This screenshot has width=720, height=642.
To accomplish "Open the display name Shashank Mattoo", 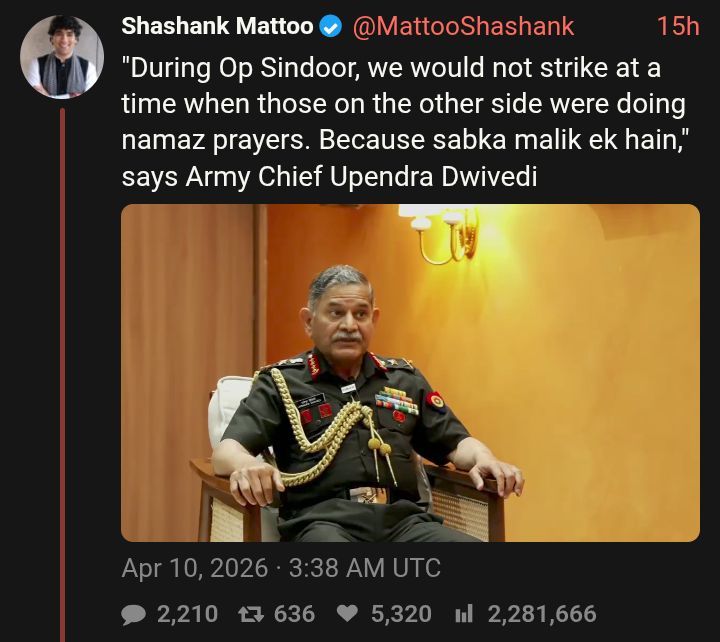I will coord(217,27).
